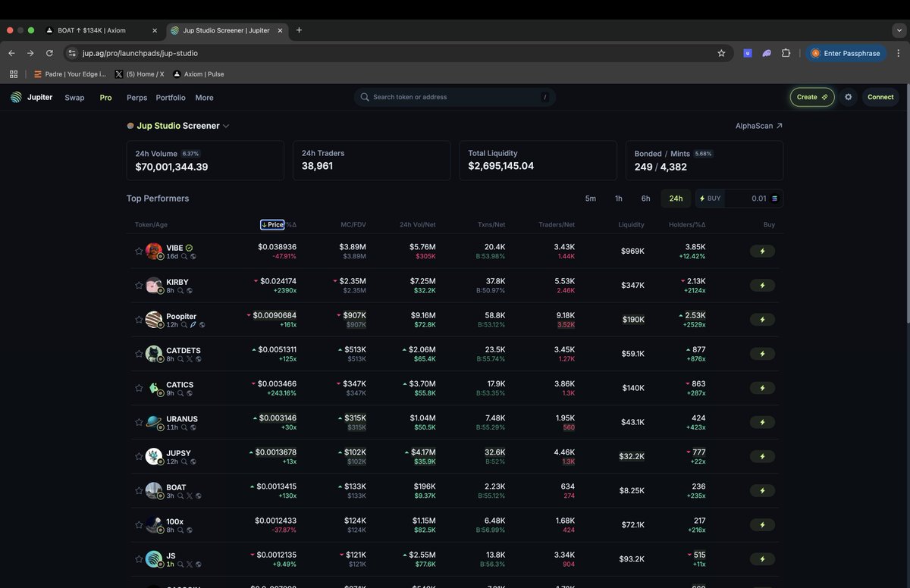The height and width of the screenshot is (588, 910).
Task: Open the X icon on the BOAT row
Action: tap(189, 496)
